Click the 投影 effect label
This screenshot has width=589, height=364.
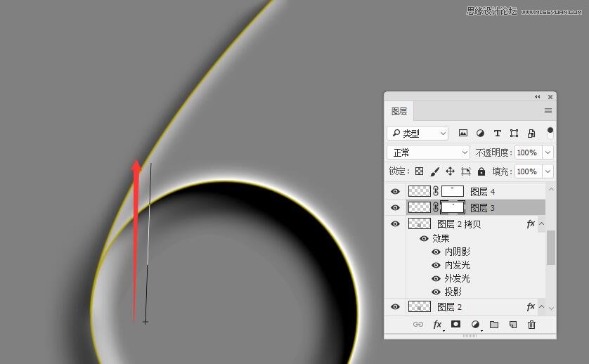pyautogui.click(x=453, y=292)
